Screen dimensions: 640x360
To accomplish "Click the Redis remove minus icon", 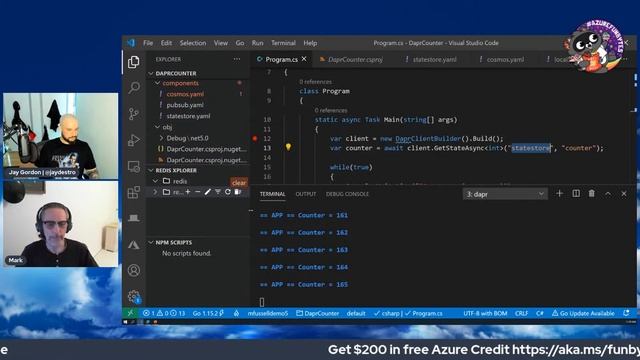I will (x=198, y=192).
